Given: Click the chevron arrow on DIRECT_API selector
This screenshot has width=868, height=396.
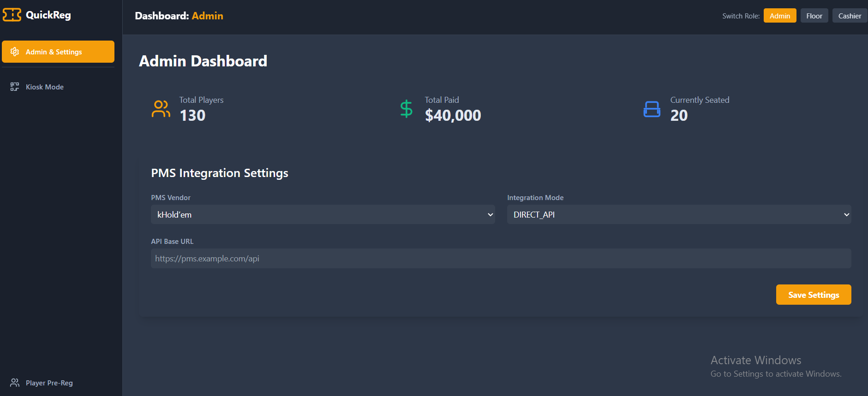Looking at the screenshot, I should click(846, 214).
